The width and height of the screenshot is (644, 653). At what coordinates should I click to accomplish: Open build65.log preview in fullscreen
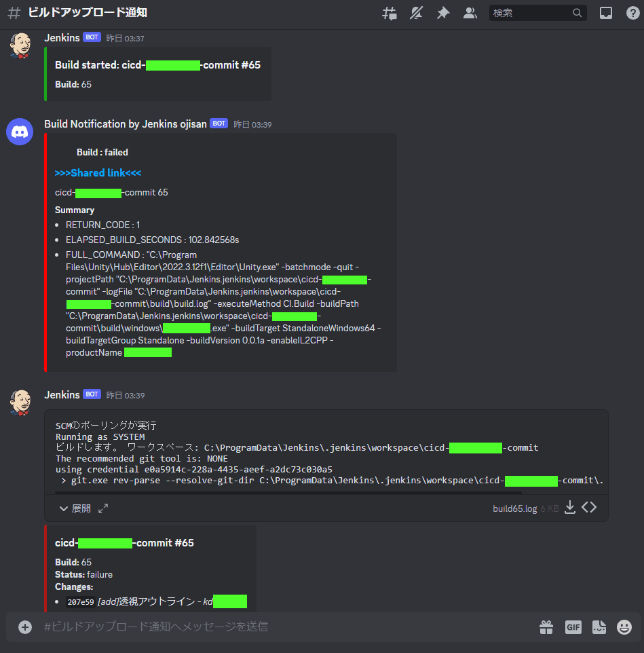click(103, 508)
